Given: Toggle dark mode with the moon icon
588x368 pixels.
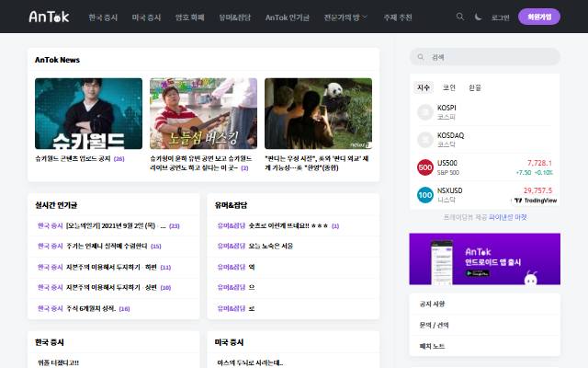Looking at the screenshot, I should [x=478, y=17].
